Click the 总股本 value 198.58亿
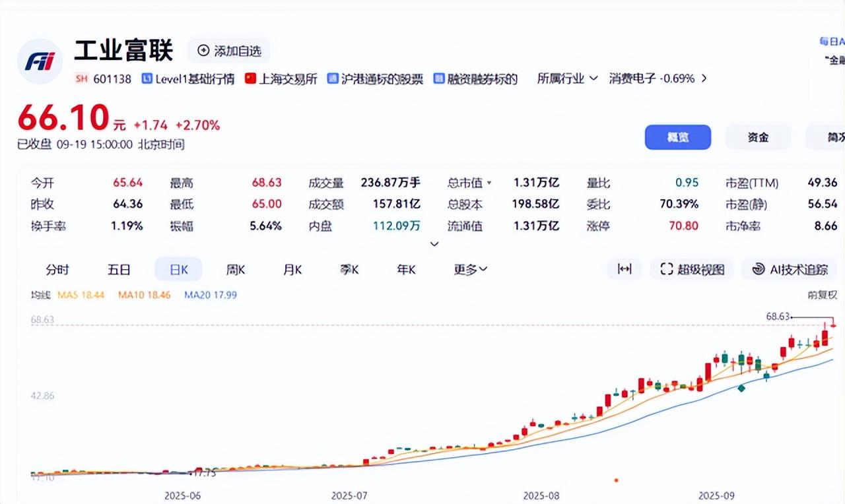This screenshot has height=504, width=845. tap(535, 204)
